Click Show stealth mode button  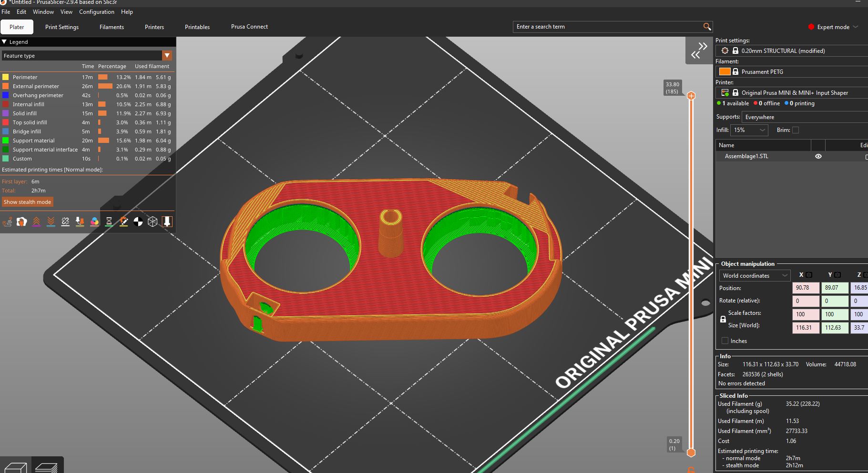coord(27,202)
